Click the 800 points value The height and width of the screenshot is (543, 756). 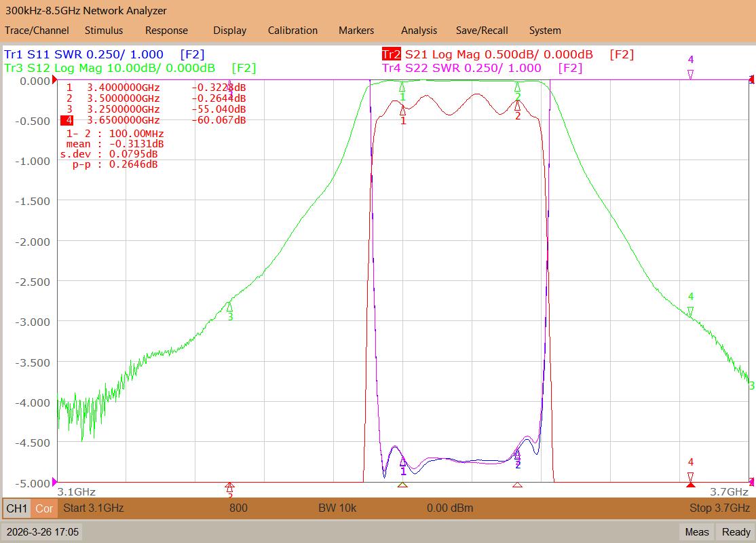(x=238, y=508)
